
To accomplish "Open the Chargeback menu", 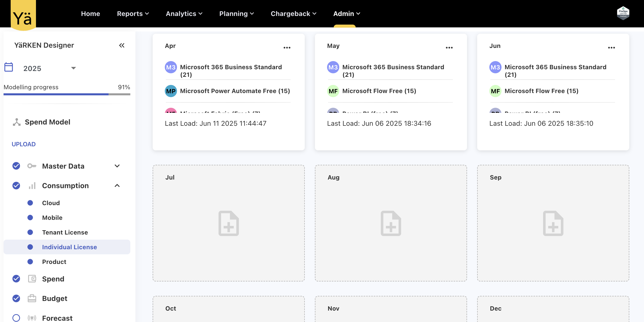I will [x=293, y=14].
